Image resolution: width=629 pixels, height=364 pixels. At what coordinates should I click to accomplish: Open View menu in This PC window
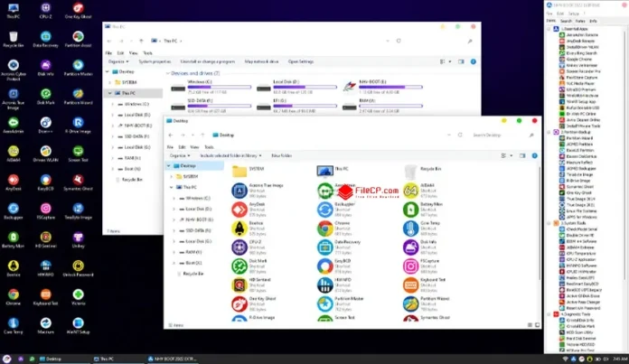click(x=133, y=53)
